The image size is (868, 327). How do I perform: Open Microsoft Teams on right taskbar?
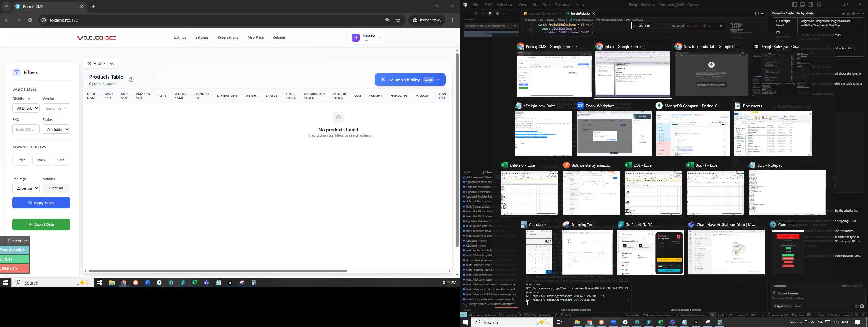click(672, 322)
